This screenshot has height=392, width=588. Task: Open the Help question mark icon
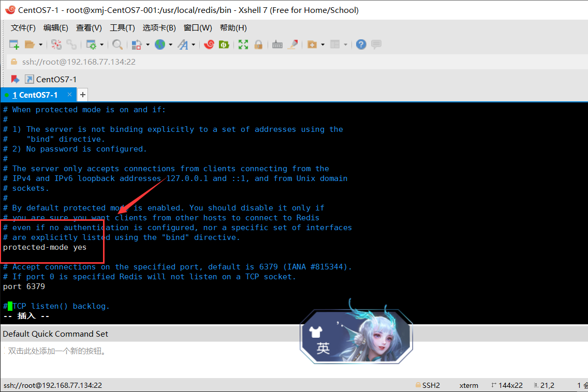click(361, 44)
